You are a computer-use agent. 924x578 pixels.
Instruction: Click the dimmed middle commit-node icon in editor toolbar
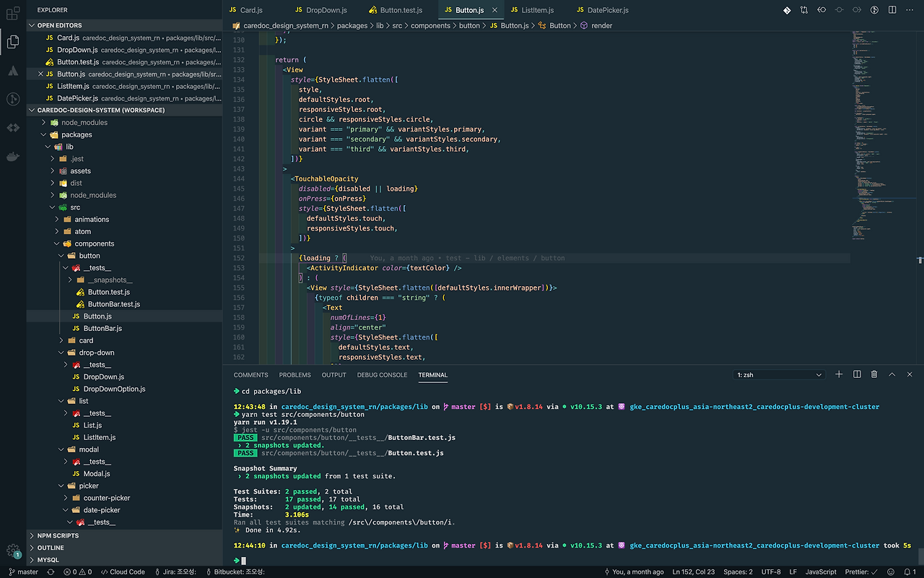839,10
